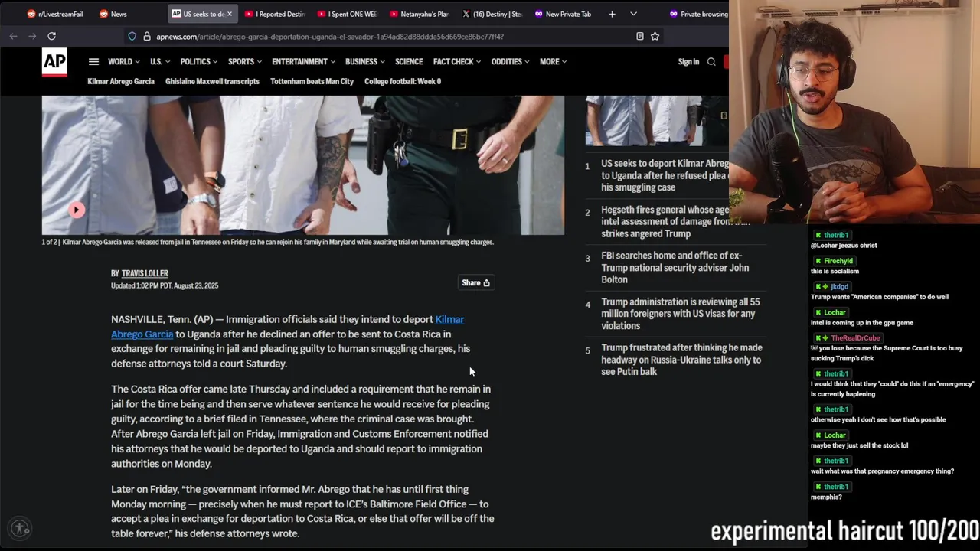Open the shield tracking protection icon
Screen dimensions: 980x551
pos(132,36)
